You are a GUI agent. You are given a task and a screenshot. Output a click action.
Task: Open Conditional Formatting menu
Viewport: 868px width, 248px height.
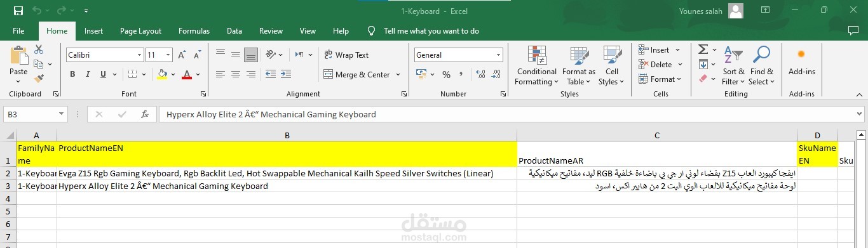tap(536, 65)
